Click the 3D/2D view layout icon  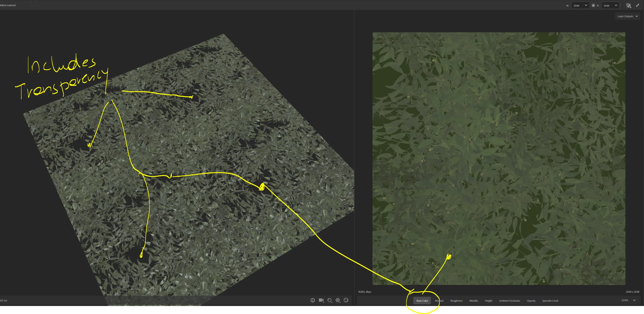628,5
